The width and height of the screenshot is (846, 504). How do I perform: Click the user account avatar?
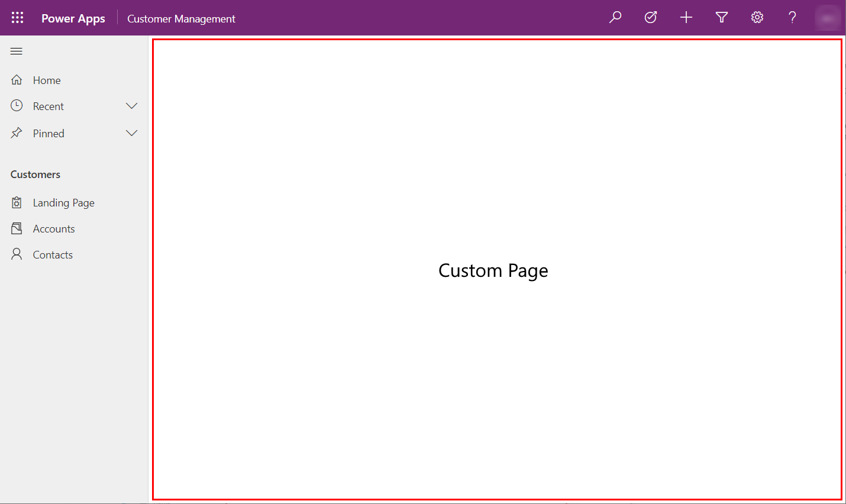click(x=828, y=17)
